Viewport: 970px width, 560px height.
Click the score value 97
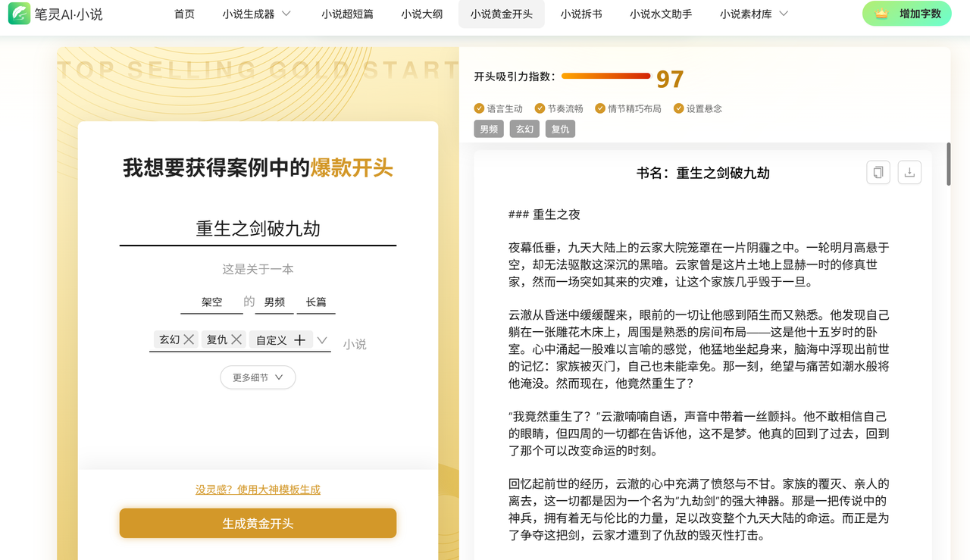click(x=670, y=79)
